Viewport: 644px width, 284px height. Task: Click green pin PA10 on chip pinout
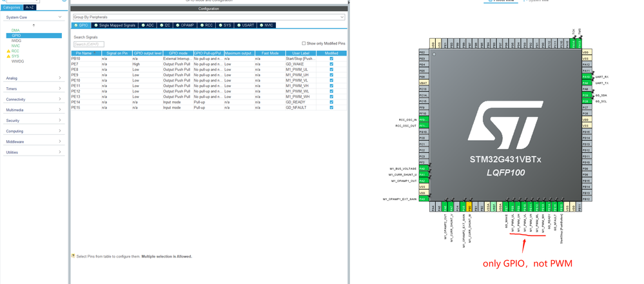pyautogui.click(x=587, y=77)
